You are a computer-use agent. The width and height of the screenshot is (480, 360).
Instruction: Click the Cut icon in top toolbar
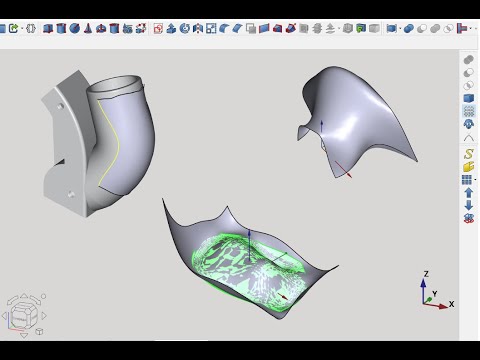click(422, 28)
